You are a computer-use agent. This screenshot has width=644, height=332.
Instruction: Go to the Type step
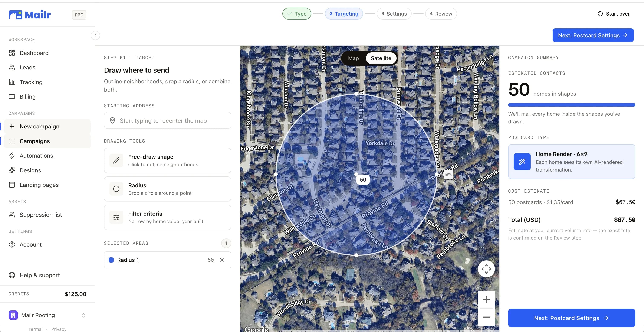[297, 14]
